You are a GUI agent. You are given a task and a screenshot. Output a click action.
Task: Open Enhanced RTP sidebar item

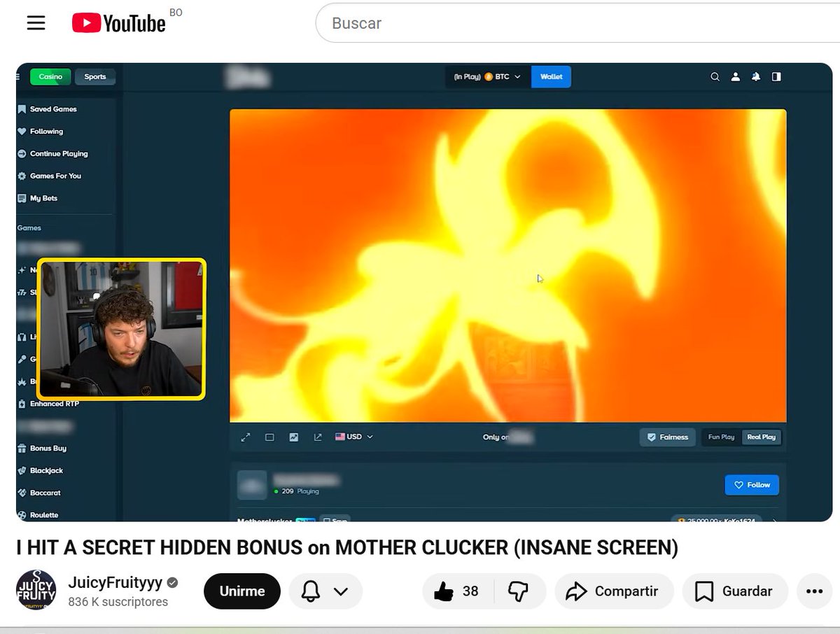click(x=48, y=404)
